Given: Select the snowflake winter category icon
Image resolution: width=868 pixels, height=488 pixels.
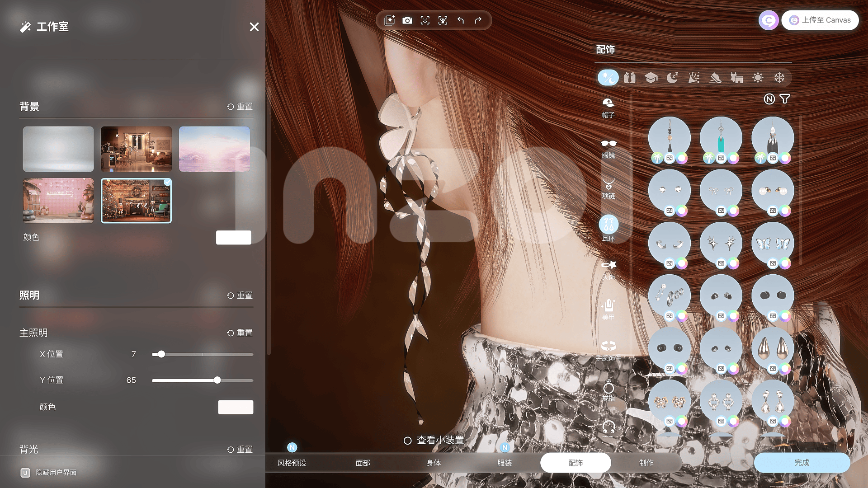Looking at the screenshot, I should pyautogui.click(x=779, y=78).
